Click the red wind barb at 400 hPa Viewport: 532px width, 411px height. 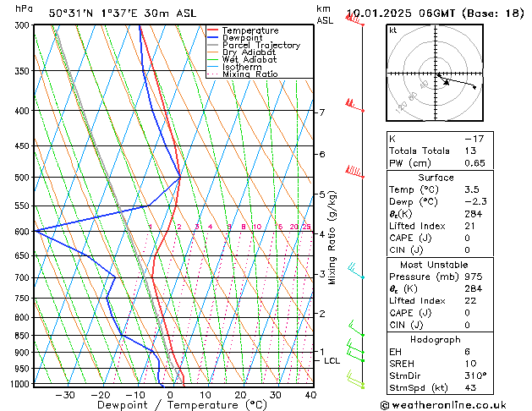point(355,105)
